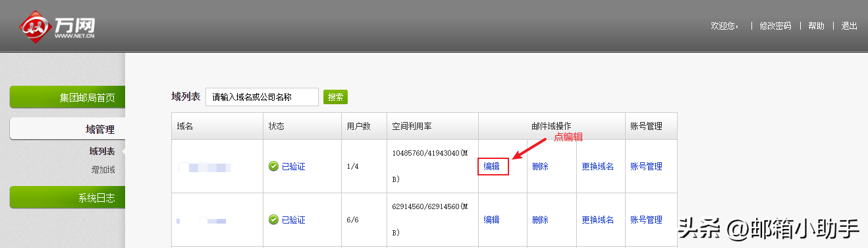Focus the domain or company search field
Image resolution: width=868 pixels, height=248 pixels.
262,97
